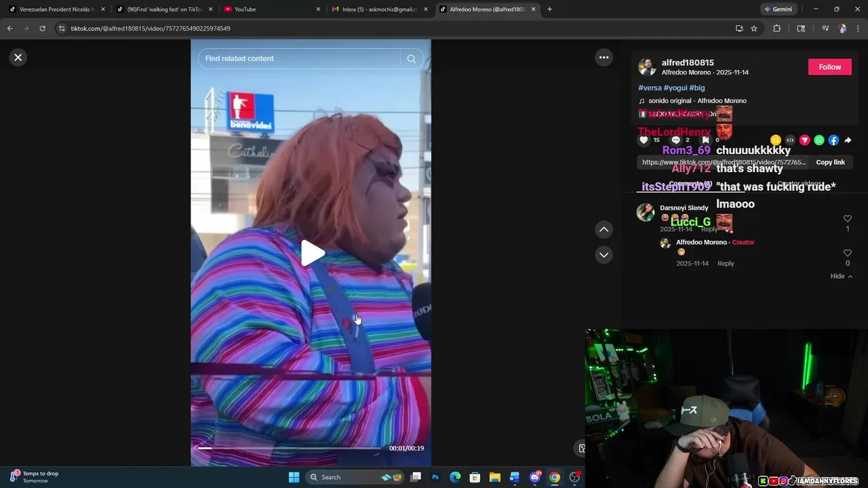The height and width of the screenshot is (488, 868).
Task: Switch to Find 'walking fast' TikTok tab
Action: (165, 9)
